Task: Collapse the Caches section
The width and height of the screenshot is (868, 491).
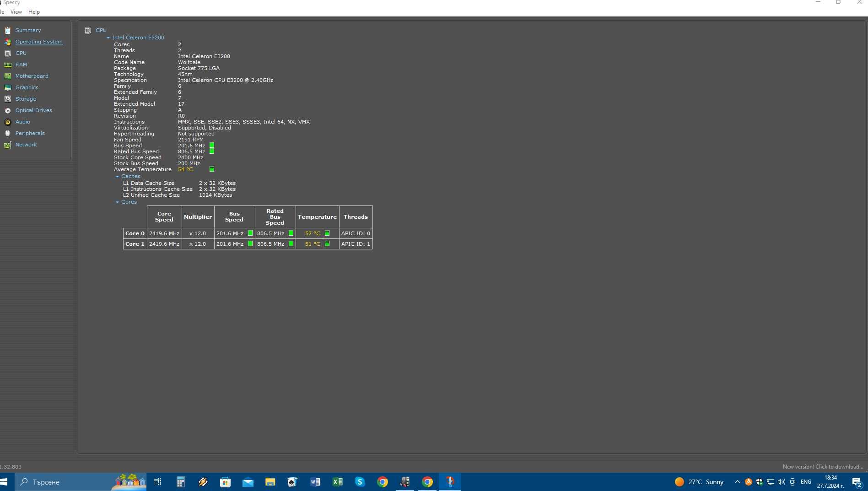Action: pos(117,177)
